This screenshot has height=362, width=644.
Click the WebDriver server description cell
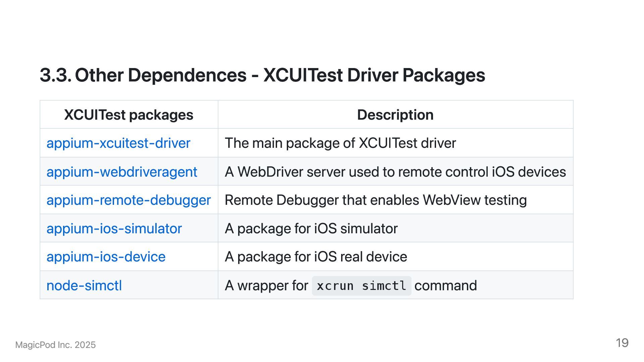[x=395, y=172]
